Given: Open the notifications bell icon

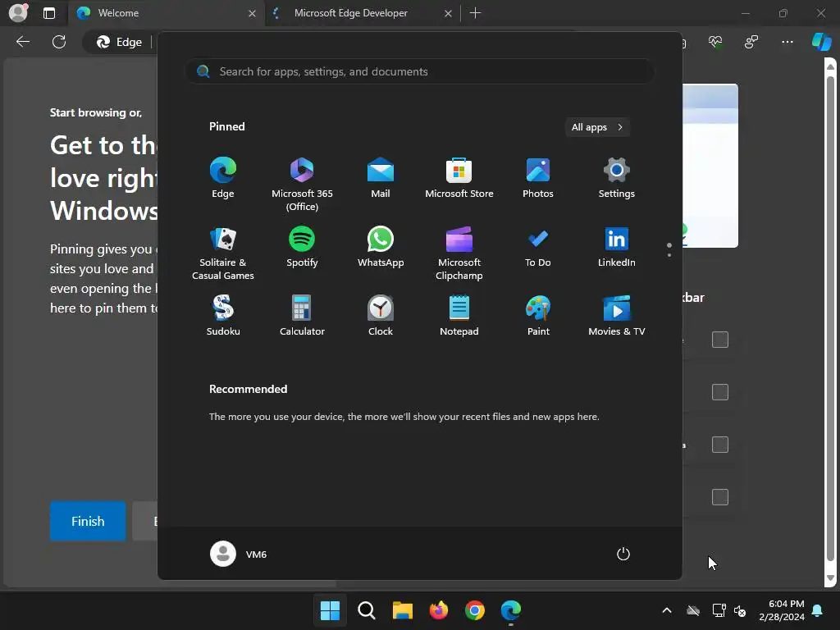Looking at the screenshot, I should [818, 610].
